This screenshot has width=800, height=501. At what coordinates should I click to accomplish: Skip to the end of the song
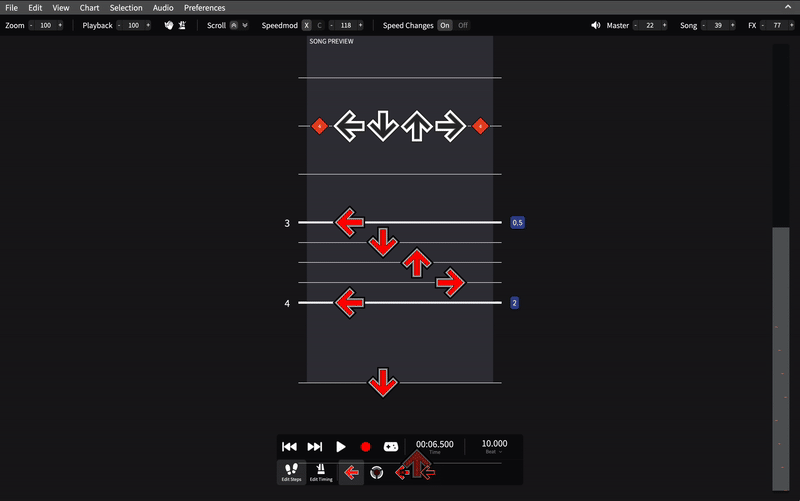(x=314, y=446)
